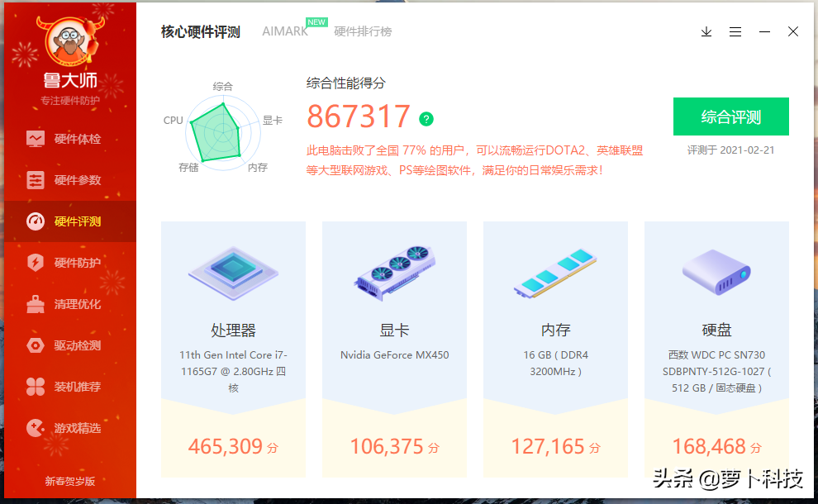Click the green question mark help icon
Viewport: 818px width, 504px height.
pyautogui.click(x=426, y=120)
